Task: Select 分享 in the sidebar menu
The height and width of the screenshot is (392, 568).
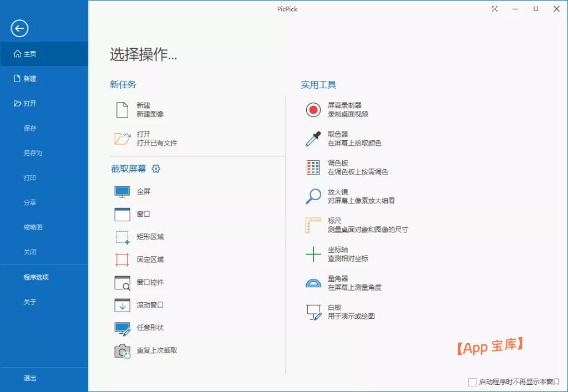Action: [30, 202]
